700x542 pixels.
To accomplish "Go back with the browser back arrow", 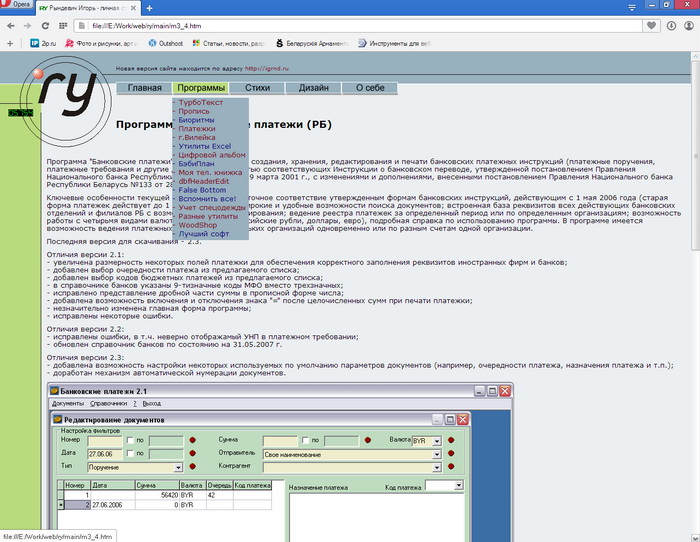I will pos(11,26).
